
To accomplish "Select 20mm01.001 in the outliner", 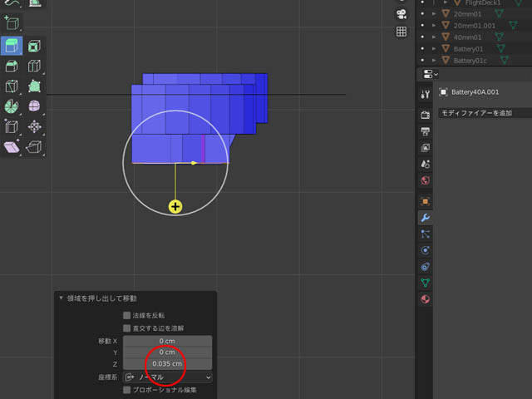I will pyautogui.click(x=475, y=26).
